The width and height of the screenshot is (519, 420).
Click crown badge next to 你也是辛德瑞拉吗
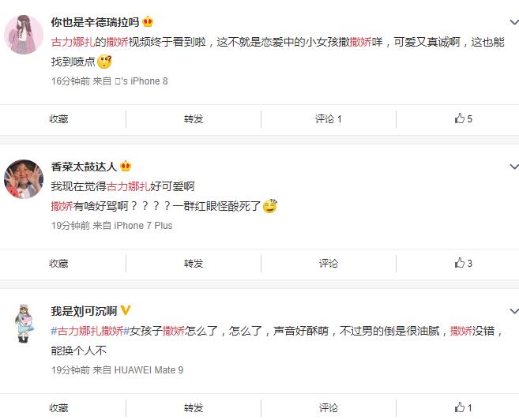[x=148, y=22]
